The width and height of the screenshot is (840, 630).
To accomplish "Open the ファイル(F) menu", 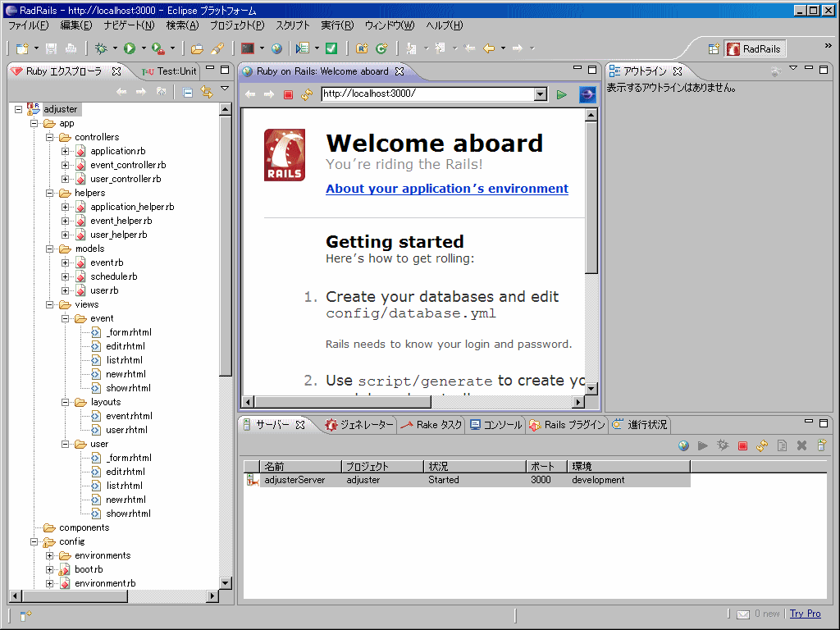I will 28,25.
